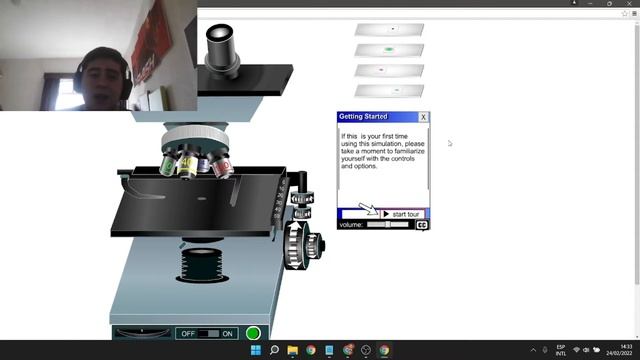
Task: Start the guided tour
Action: coord(402,214)
